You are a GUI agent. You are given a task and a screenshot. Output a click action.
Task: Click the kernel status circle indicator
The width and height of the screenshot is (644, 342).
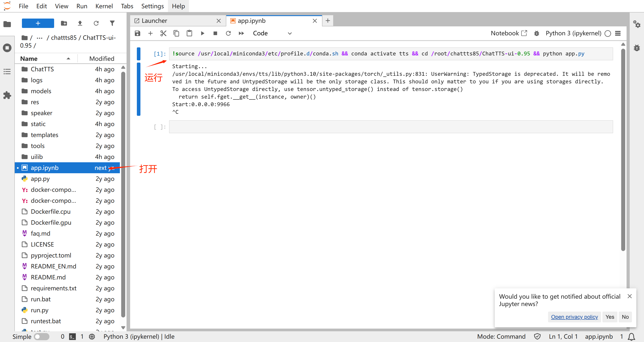point(608,34)
